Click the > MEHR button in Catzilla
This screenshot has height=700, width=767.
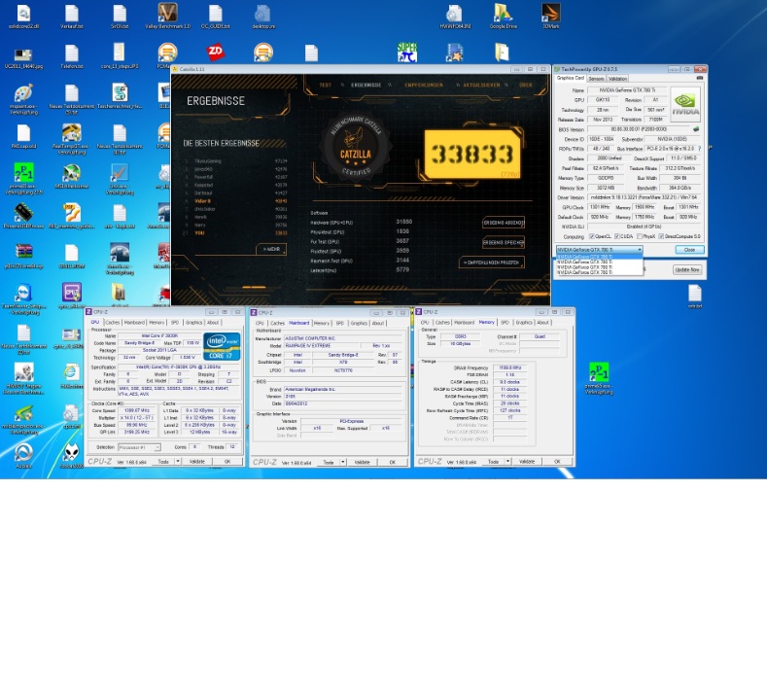pos(271,249)
